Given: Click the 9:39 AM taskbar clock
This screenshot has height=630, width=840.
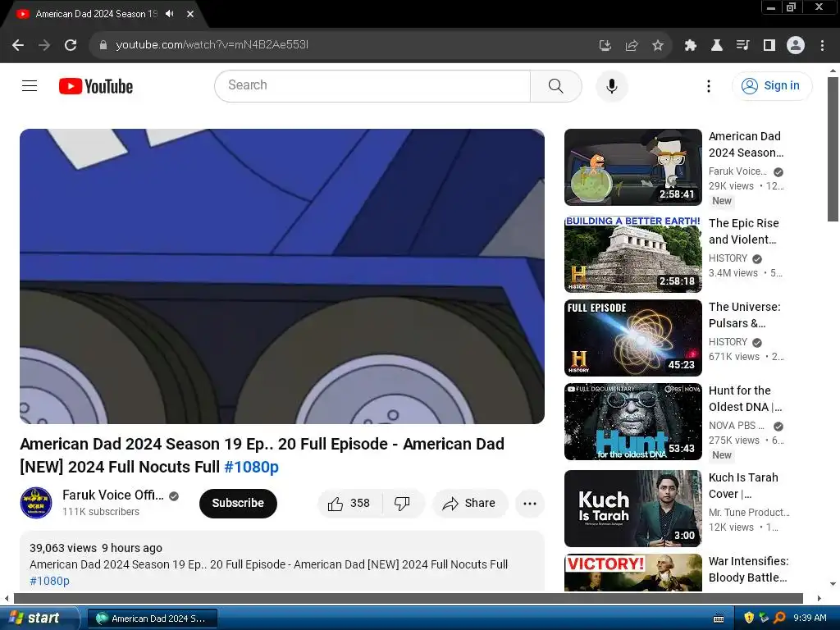Looking at the screenshot, I should point(810,618).
